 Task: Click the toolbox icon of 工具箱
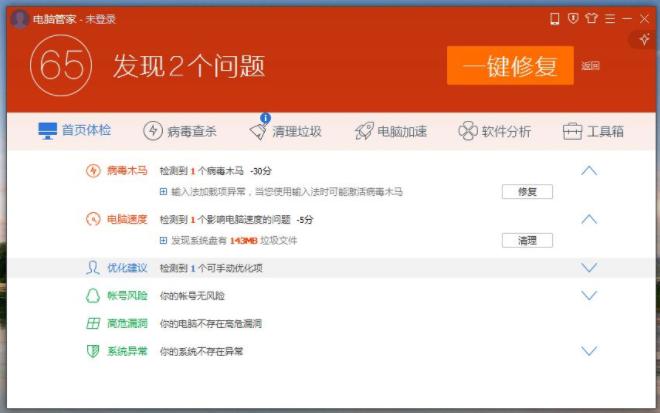click(x=572, y=131)
